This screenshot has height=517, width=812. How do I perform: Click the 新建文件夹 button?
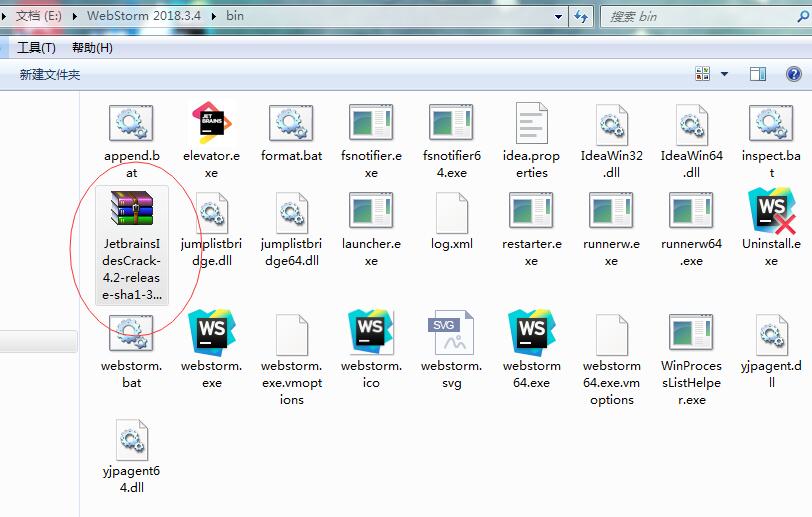tap(50, 75)
